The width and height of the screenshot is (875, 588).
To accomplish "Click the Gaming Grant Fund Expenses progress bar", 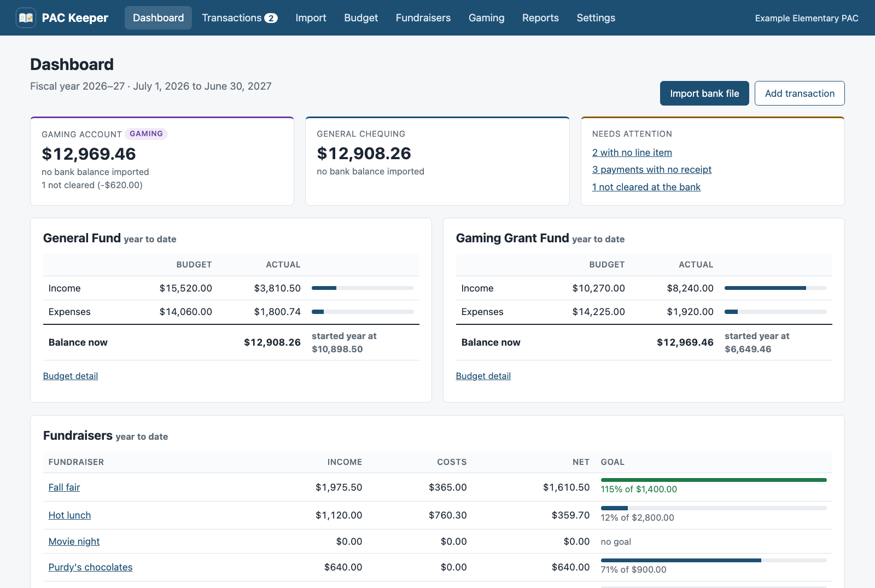I will [x=775, y=312].
